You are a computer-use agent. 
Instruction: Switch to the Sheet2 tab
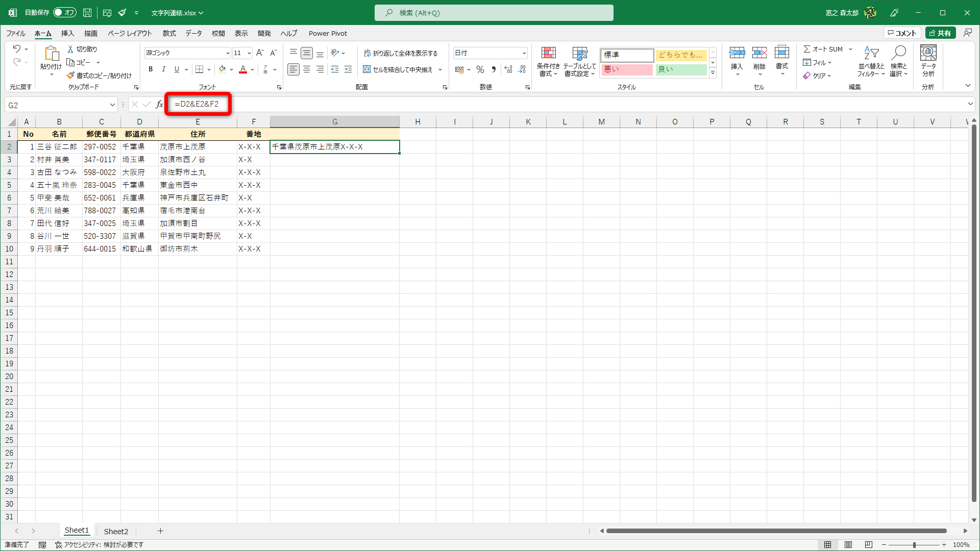[x=116, y=531]
